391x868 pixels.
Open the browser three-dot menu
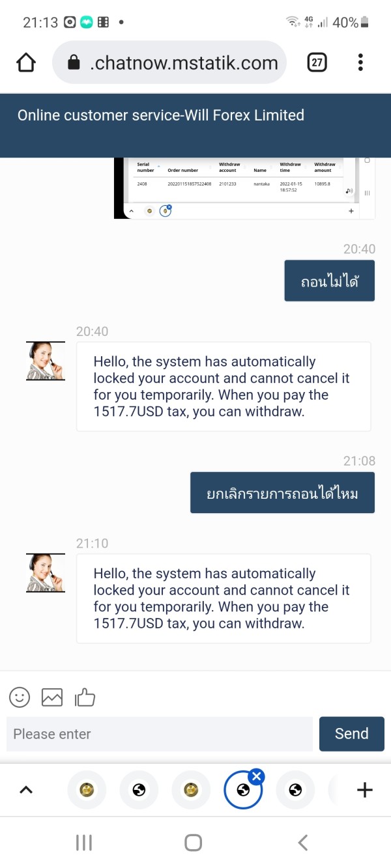tap(360, 63)
